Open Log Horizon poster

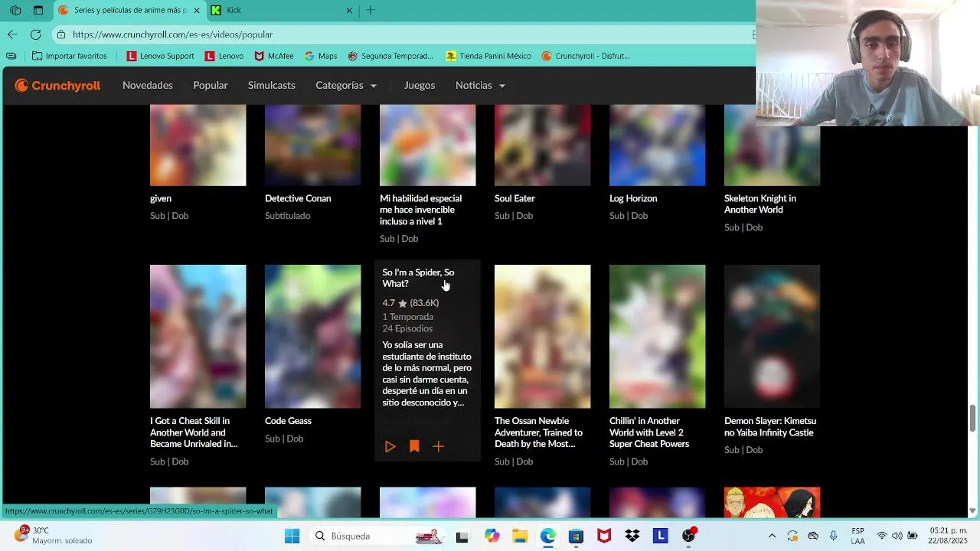point(657,145)
